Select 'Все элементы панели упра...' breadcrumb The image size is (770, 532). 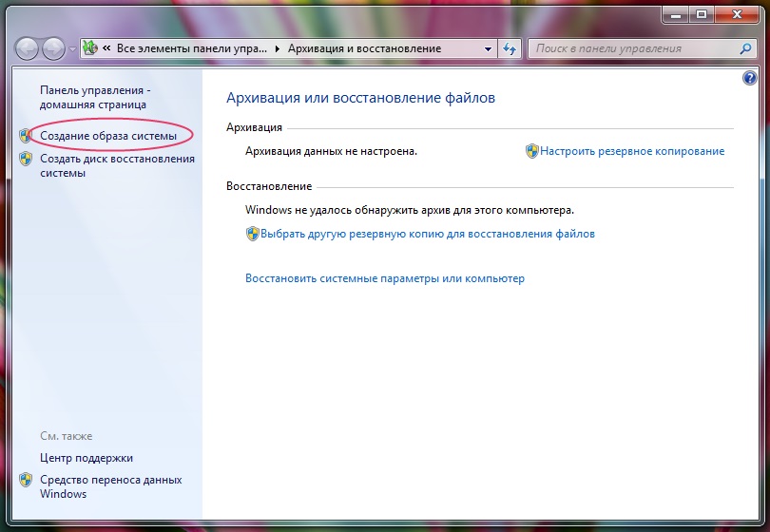pyautogui.click(x=192, y=48)
